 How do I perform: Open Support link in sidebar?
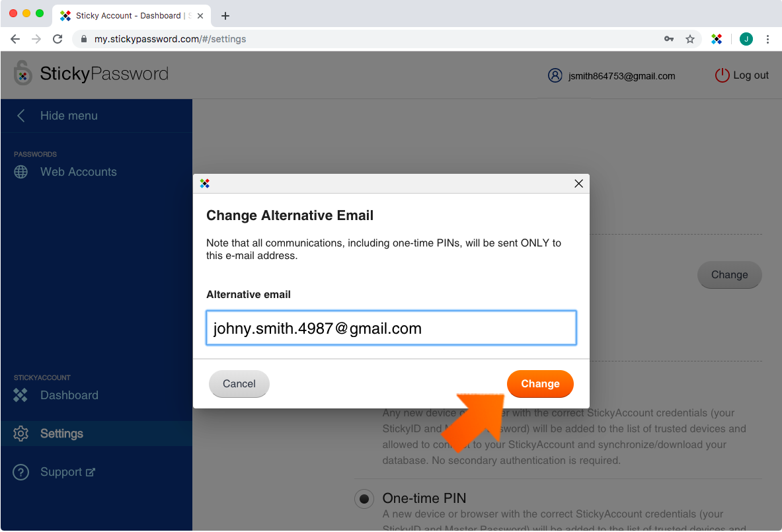pyautogui.click(x=61, y=472)
